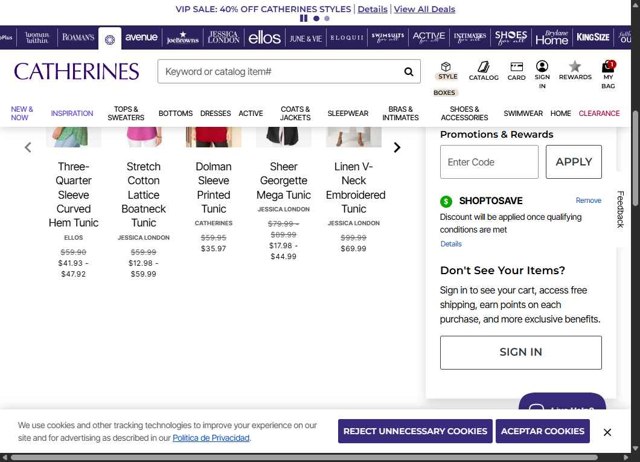This screenshot has width=640, height=462.
Task: Open Clearance menu
Action: pyautogui.click(x=599, y=113)
